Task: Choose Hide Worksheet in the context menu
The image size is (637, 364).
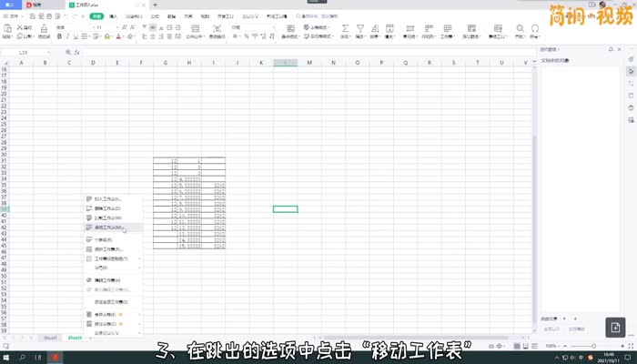Action: (114, 280)
